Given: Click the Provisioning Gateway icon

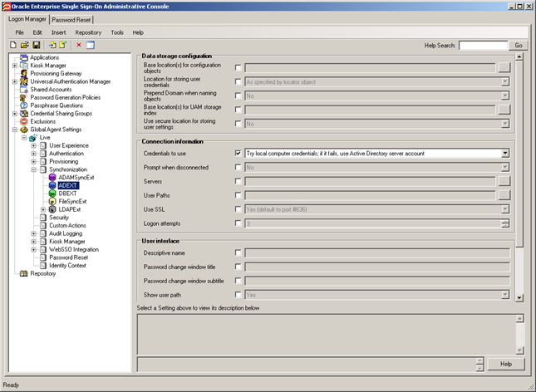Looking at the screenshot, I should (24, 73).
